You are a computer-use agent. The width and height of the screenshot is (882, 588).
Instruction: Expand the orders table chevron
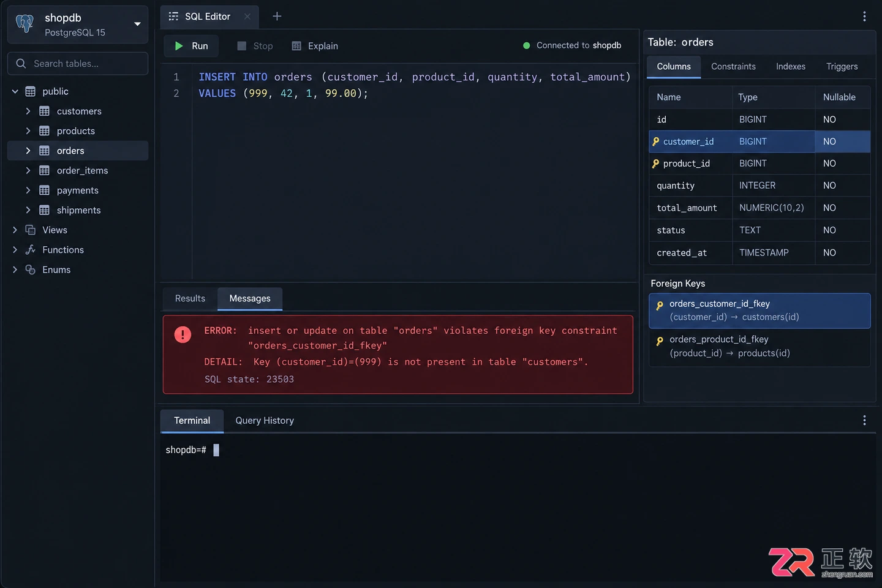tap(28, 151)
